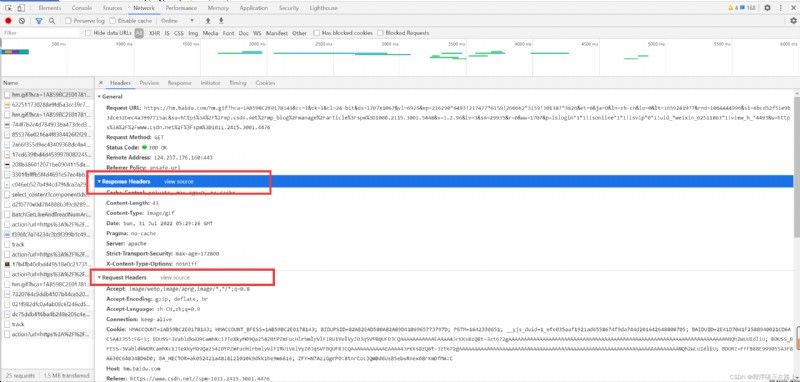Image resolution: width=800 pixels, height=382 pixels.
Task: Open network search magnifier icon
Action: [x=52, y=21]
